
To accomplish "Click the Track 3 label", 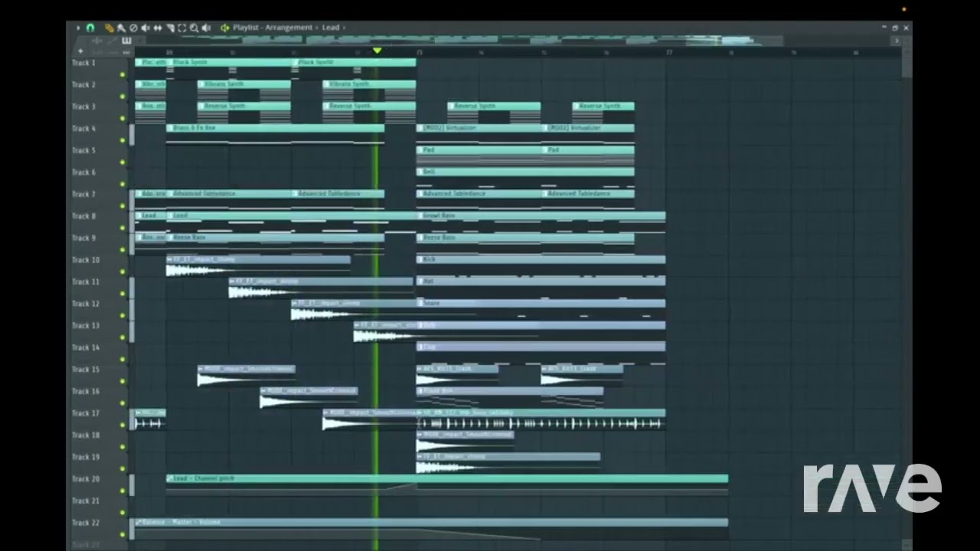I will (x=84, y=106).
